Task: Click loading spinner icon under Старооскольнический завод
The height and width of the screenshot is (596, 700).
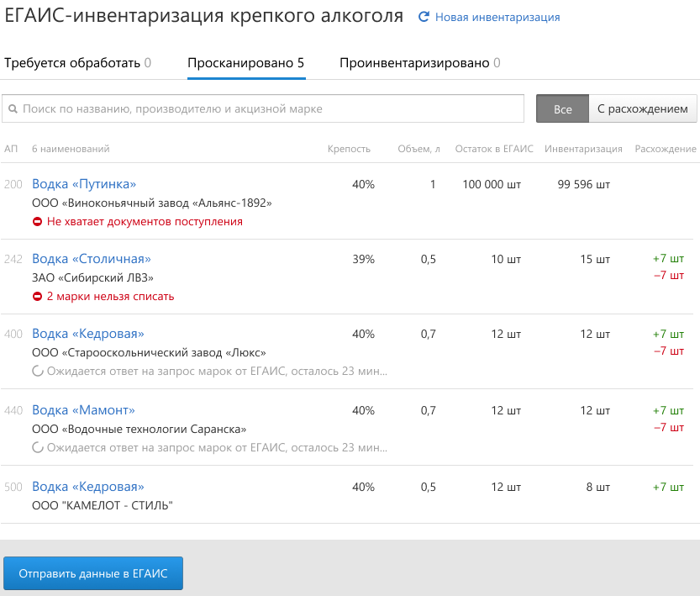Action: coord(38,371)
